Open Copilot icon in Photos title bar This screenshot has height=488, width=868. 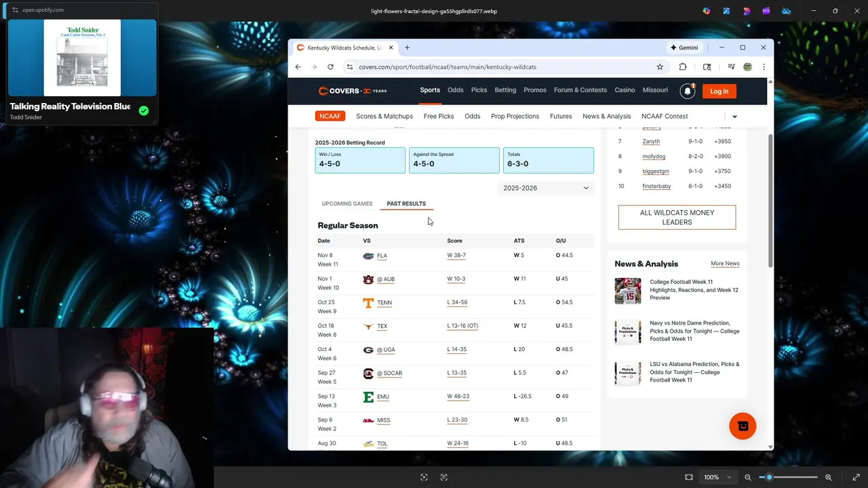click(x=707, y=11)
